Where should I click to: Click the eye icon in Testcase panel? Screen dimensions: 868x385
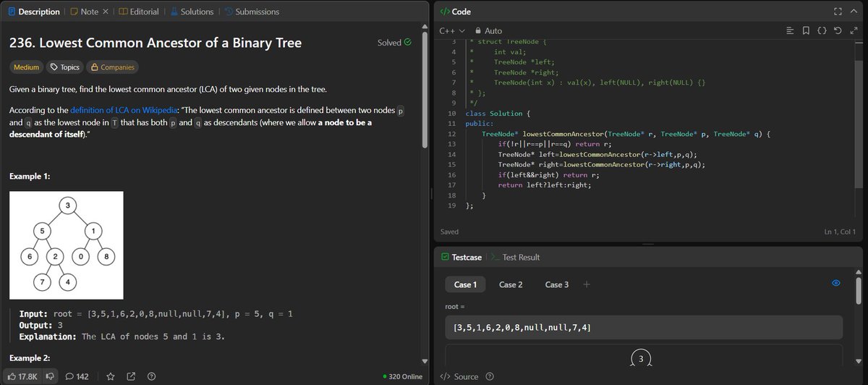click(x=836, y=283)
